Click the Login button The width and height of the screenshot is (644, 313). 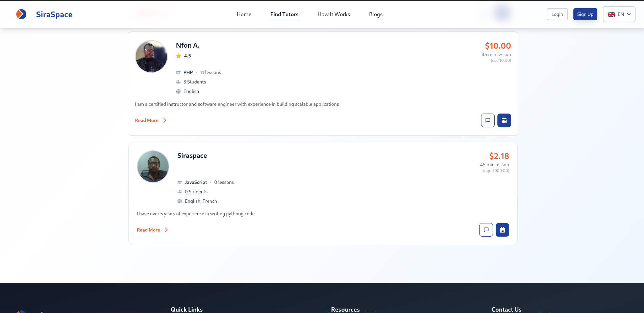point(557,14)
